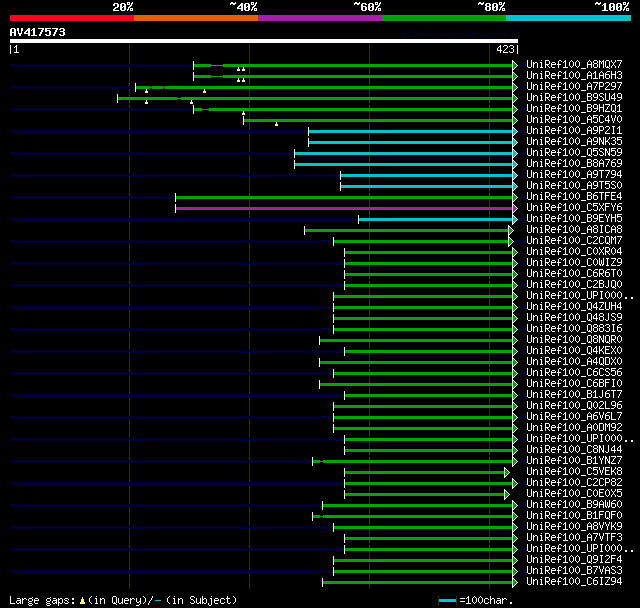The width and height of the screenshot is (640, 608).
Task: Open hit UniRef100_A8MQX7
Action: coord(574,64)
